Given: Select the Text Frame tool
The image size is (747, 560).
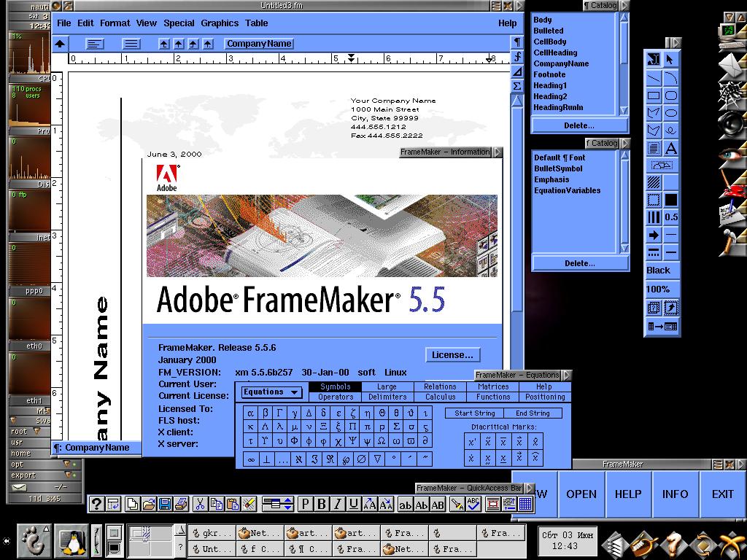Looking at the screenshot, I should pos(654,148).
